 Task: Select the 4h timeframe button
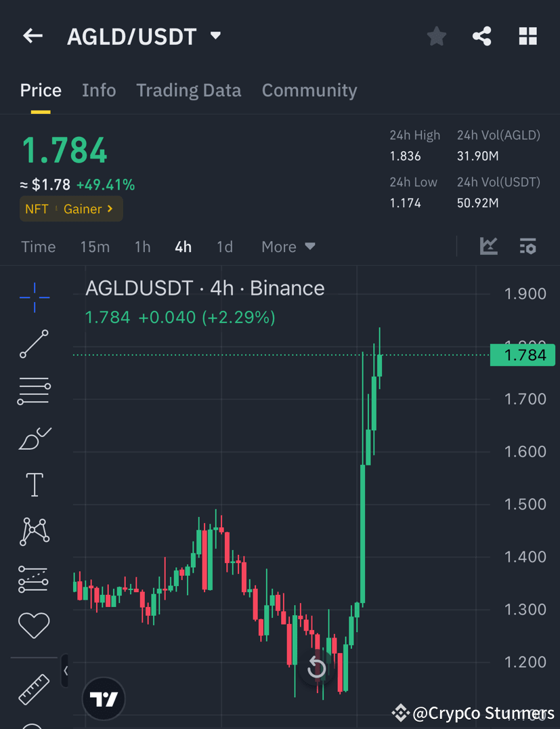(182, 247)
